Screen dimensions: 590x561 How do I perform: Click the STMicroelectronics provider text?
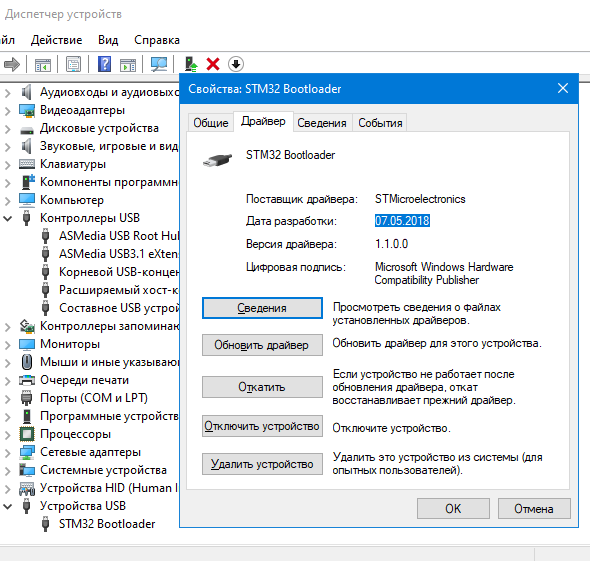click(420, 199)
